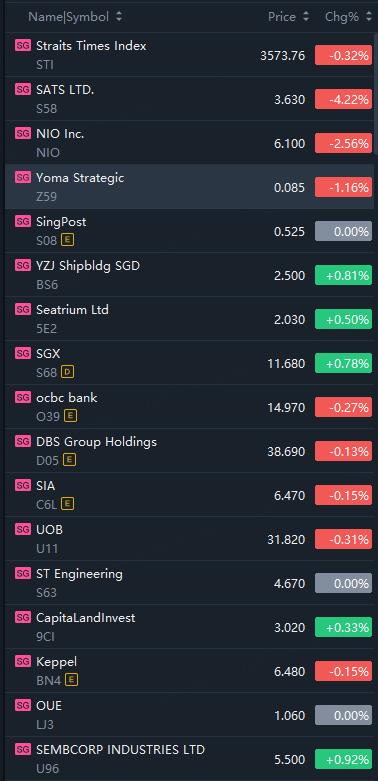Click the -4.22% change tag for SATS

coord(344,100)
